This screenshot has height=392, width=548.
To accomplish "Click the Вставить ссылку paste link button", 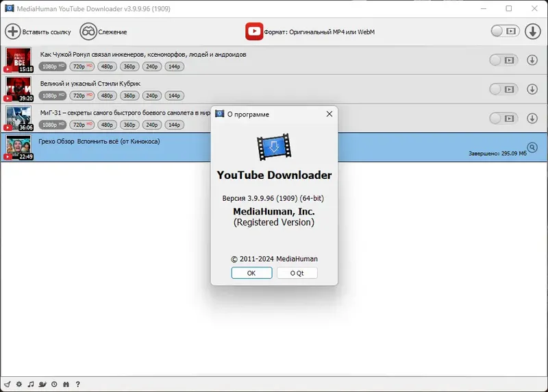I will (38, 32).
